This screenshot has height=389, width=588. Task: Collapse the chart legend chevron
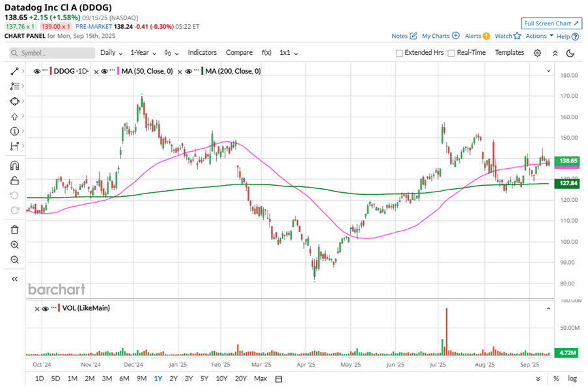(548, 71)
